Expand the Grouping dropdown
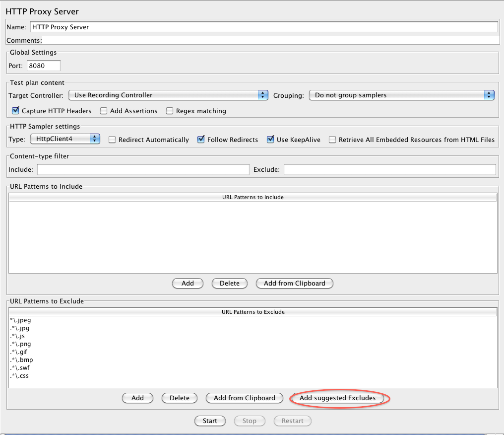The image size is (504, 435). 401,95
